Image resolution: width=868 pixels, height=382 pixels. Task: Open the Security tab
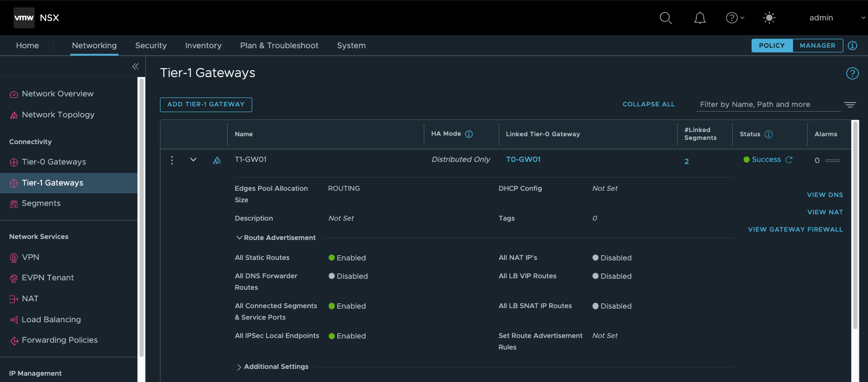click(151, 46)
